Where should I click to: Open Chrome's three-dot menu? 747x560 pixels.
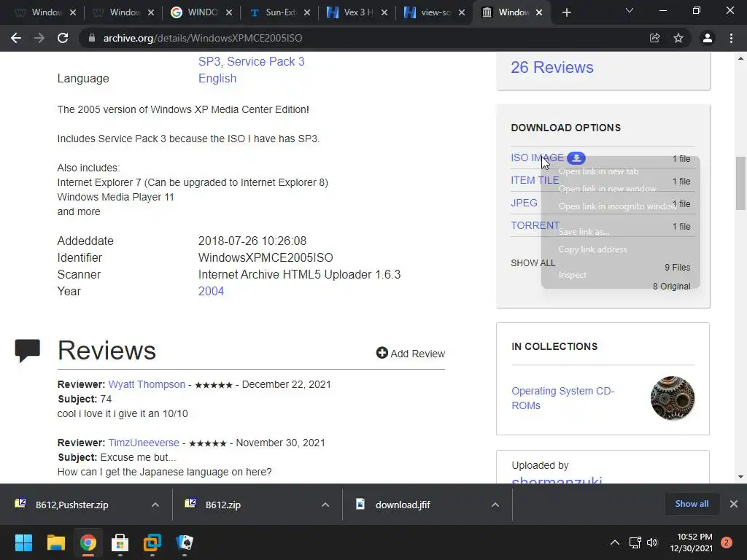pyautogui.click(x=731, y=38)
